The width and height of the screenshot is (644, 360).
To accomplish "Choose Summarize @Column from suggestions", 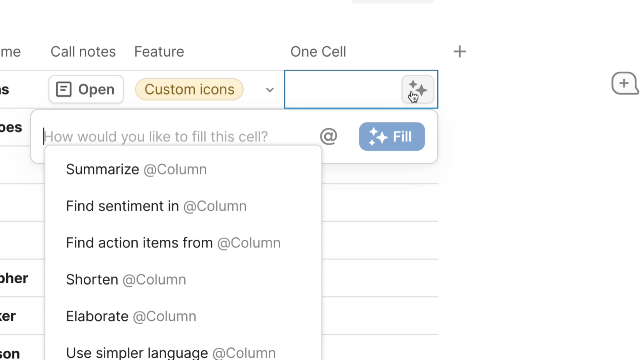I will coord(136,169).
